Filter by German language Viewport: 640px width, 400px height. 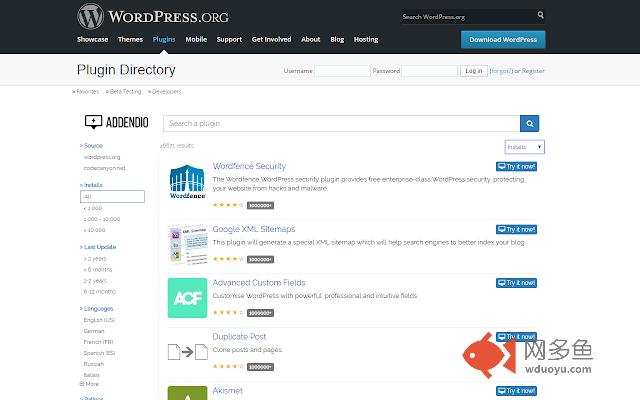point(94,331)
